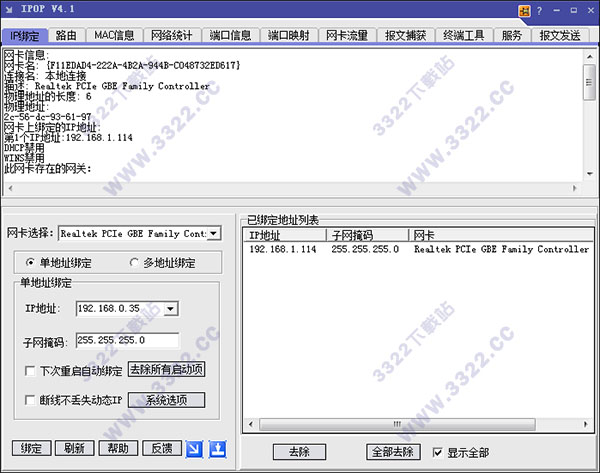This screenshot has width=600, height=473.
Task: Click the 刷新 button
Action: (x=75, y=448)
